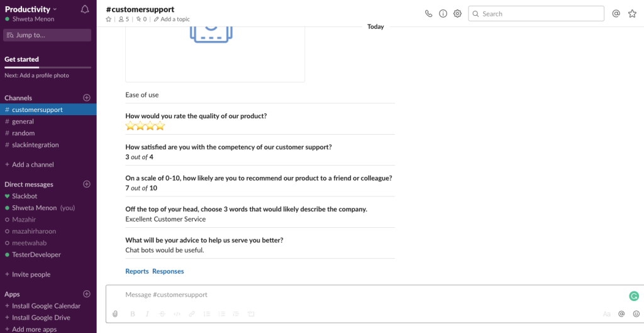Open starred items star icon
Screen dimensions: 644x333
632,14
